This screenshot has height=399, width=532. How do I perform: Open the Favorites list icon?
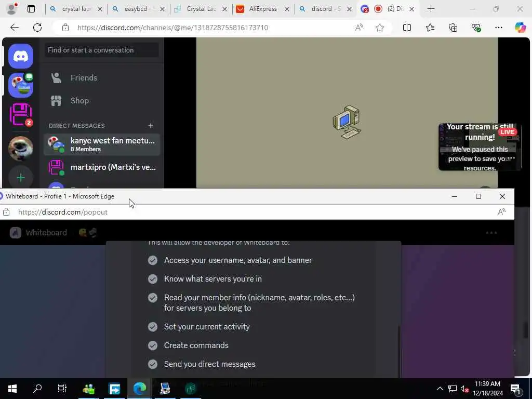pos(430,28)
